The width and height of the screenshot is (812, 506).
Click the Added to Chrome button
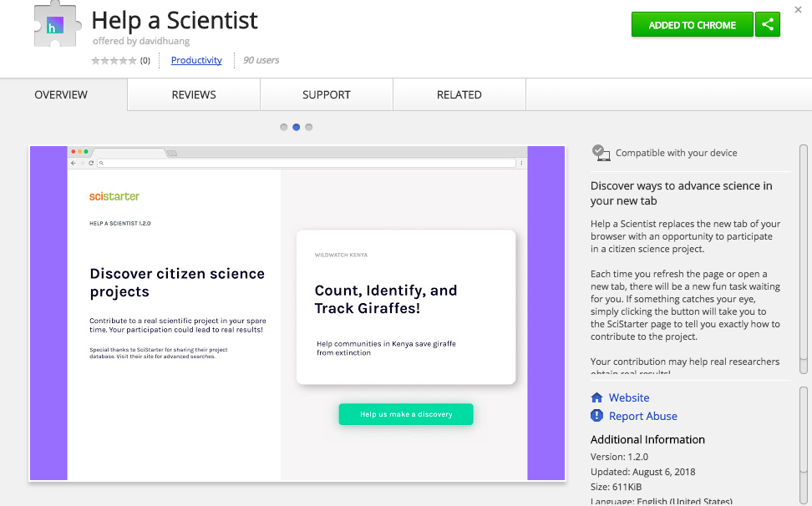[692, 24]
